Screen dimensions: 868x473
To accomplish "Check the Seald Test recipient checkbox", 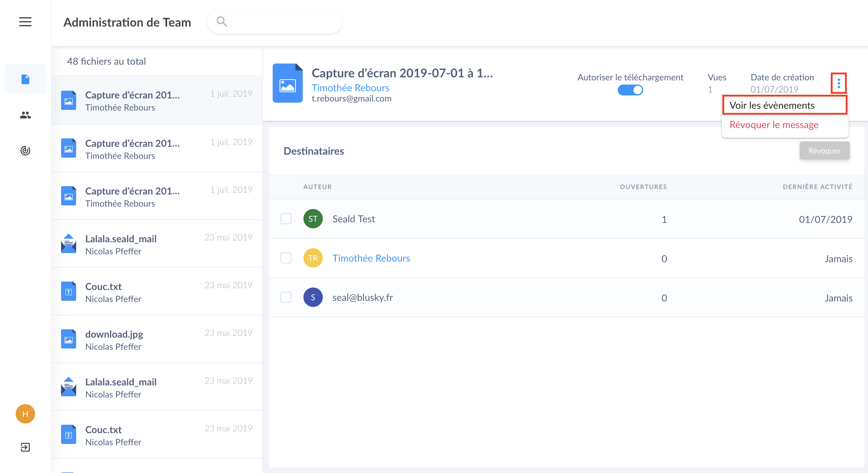I will coord(286,219).
